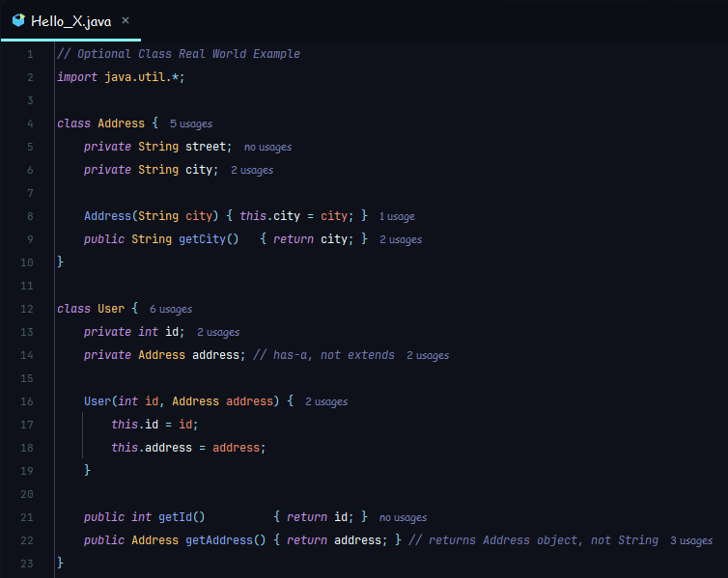Click closing brace on line 10
The image size is (728, 578).
[60, 262]
